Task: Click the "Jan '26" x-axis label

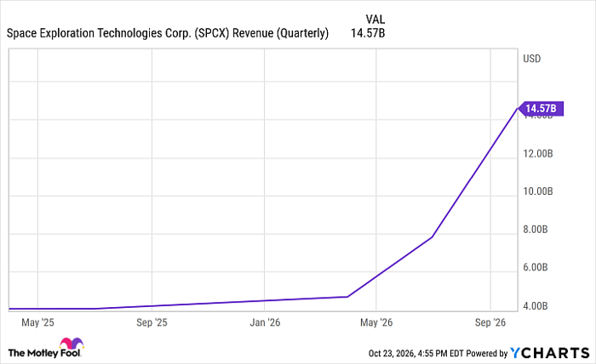Action: pos(265,322)
